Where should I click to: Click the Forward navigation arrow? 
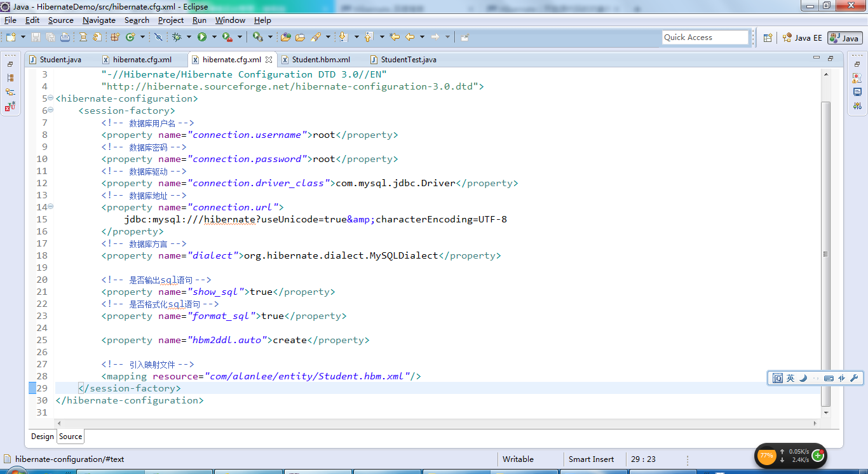pos(435,37)
